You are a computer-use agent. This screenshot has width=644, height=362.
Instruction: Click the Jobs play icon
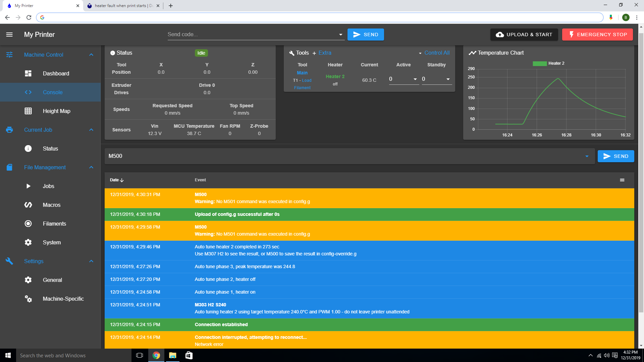point(28,186)
